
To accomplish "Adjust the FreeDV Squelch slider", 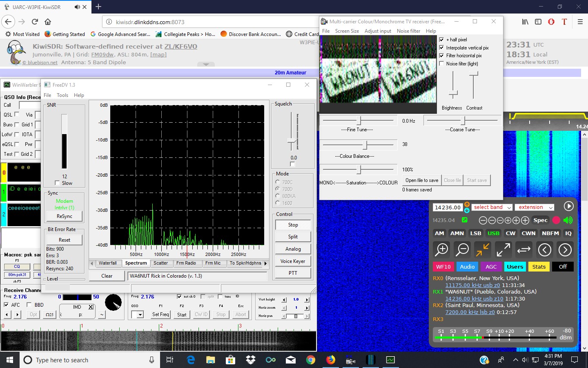I will pos(292,141).
